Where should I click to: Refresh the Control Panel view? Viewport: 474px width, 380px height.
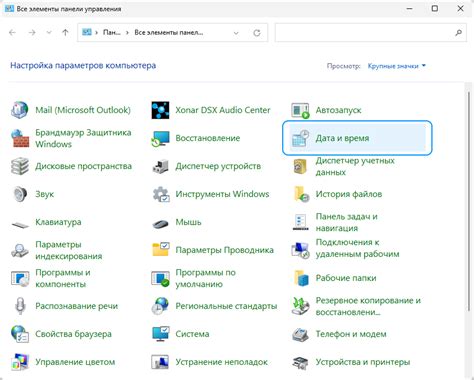(x=257, y=33)
